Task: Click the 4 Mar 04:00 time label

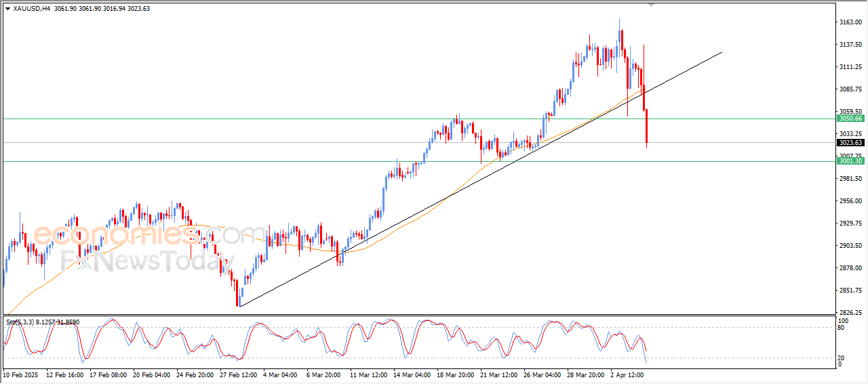Action: point(280,374)
